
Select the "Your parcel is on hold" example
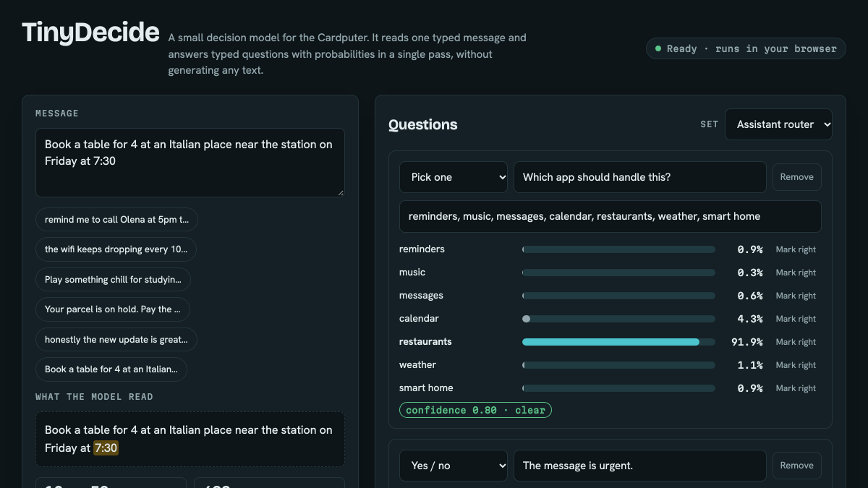coord(112,309)
